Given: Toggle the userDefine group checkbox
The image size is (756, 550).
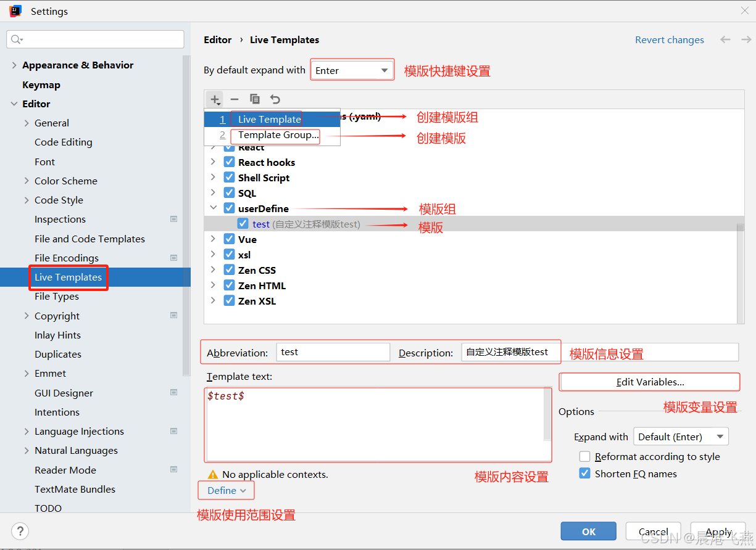Looking at the screenshot, I should tap(229, 208).
